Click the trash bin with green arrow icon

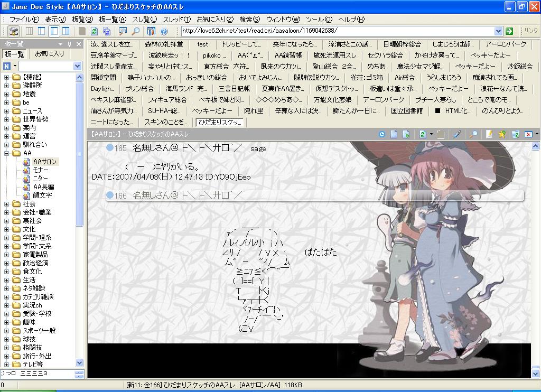(516, 134)
